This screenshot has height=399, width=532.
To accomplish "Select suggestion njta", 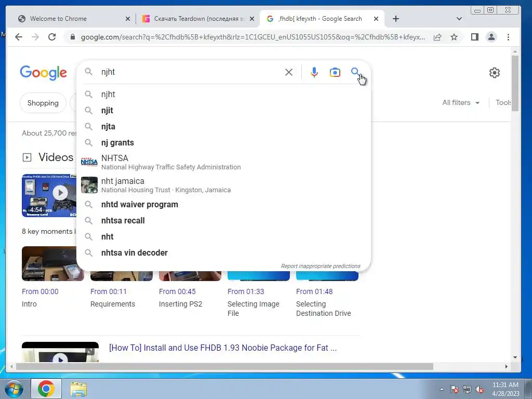I will 223,127.
